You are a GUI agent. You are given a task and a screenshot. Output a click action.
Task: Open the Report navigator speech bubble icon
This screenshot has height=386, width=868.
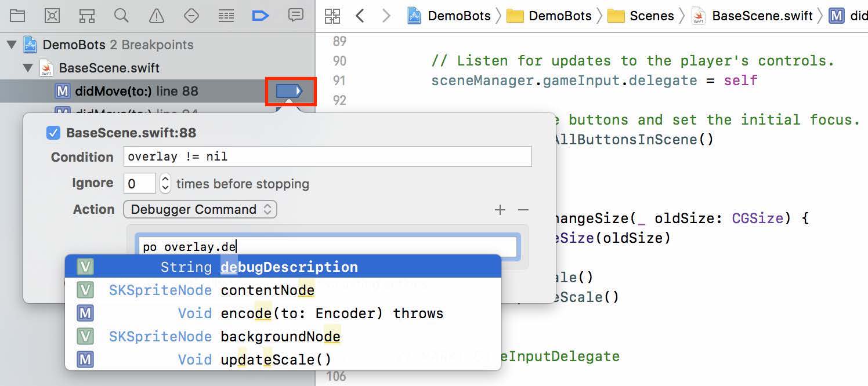click(296, 16)
